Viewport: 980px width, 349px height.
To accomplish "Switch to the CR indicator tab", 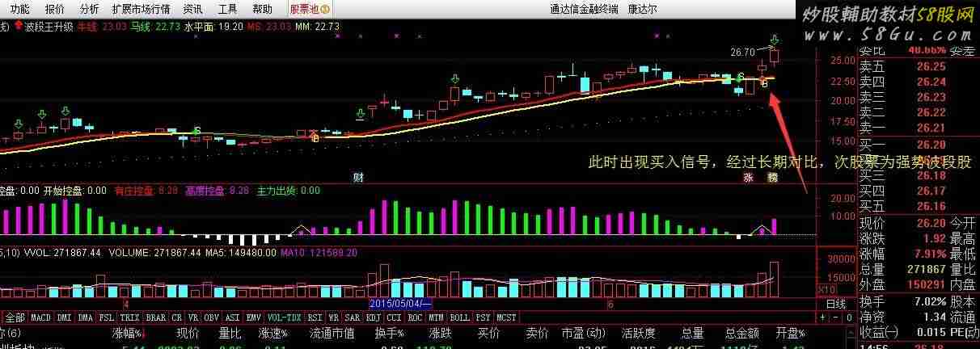I will click(177, 317).
